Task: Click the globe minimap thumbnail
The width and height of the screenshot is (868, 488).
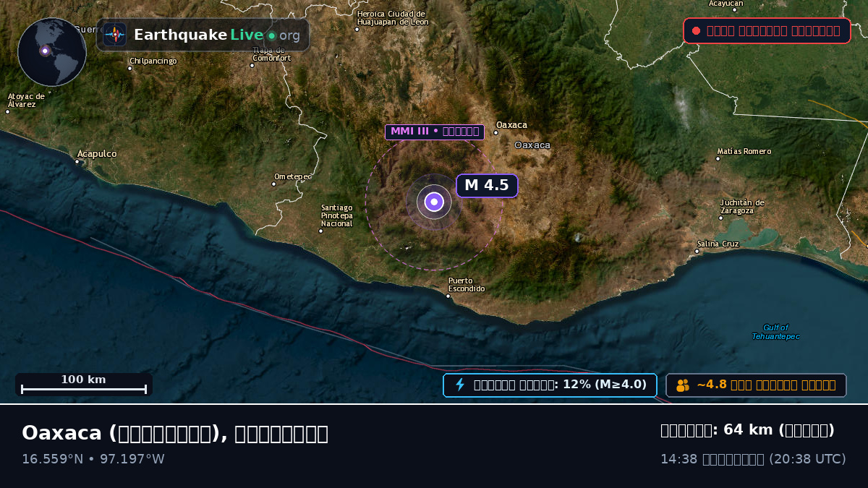Action: pyautogui.click(x=52, y=52)
